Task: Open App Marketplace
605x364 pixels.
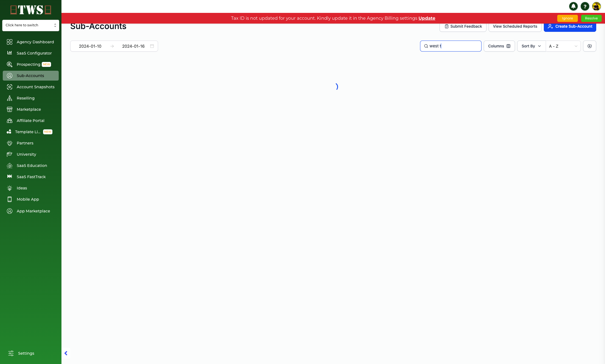Action: (31, 211)
